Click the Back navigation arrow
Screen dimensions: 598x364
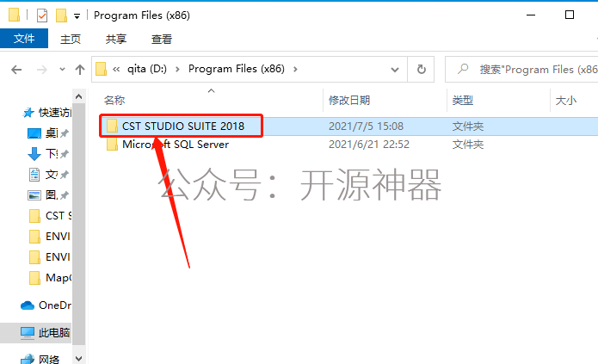16,70
